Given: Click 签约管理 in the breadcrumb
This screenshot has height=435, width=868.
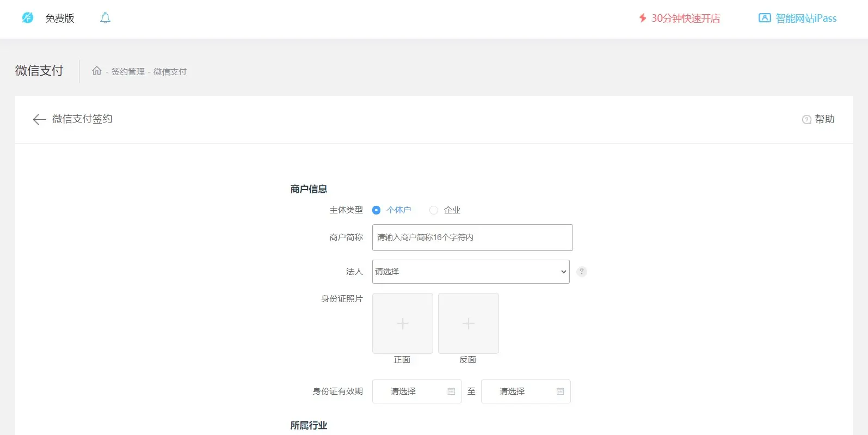Looking at the screenshot, I should tap(128, 72).
